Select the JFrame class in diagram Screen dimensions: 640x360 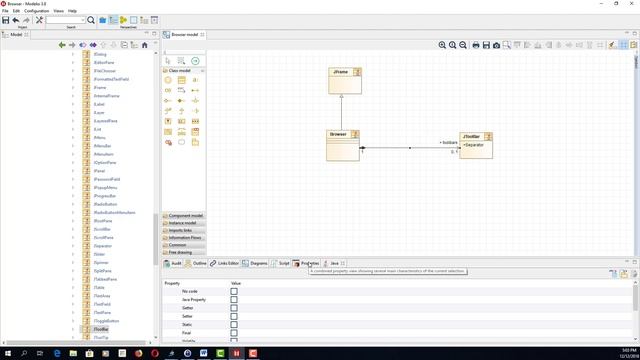pyautogui.click(x=345, y=81)
